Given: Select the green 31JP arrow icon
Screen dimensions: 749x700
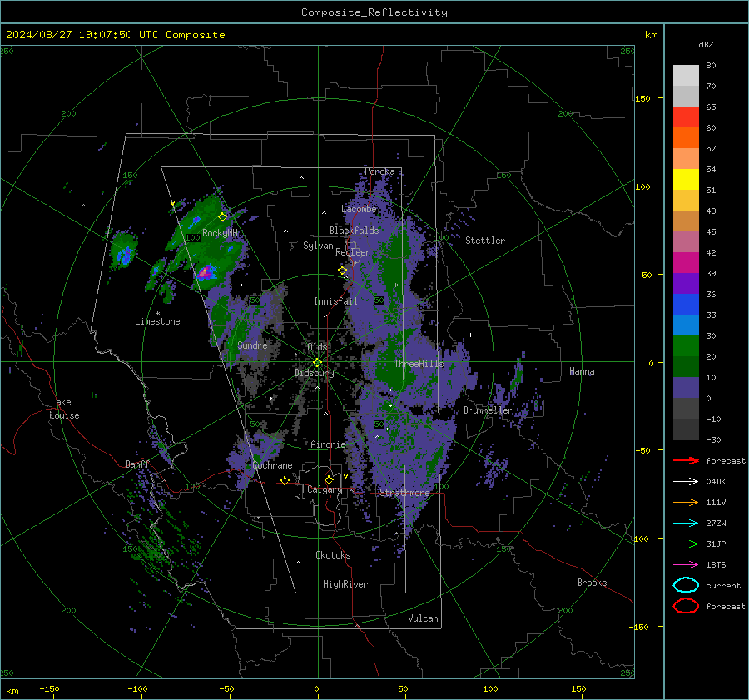Looking at the screenshot, I should (x=686, y=544).
